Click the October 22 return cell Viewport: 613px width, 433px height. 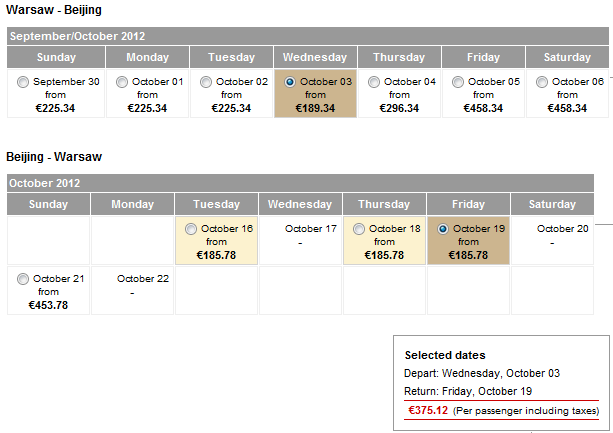tap(132, 289)
